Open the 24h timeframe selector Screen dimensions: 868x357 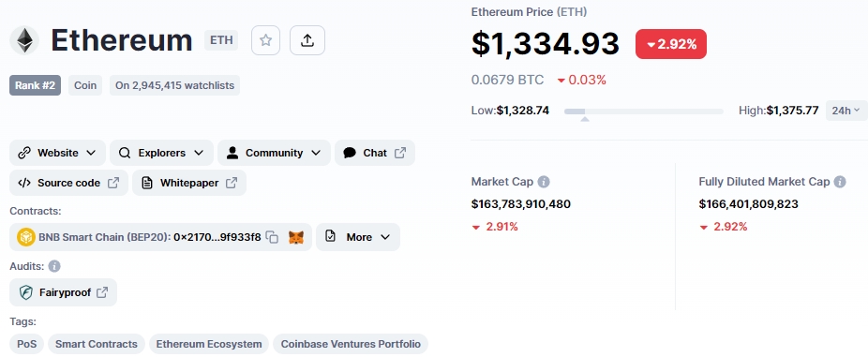[846, 111]
